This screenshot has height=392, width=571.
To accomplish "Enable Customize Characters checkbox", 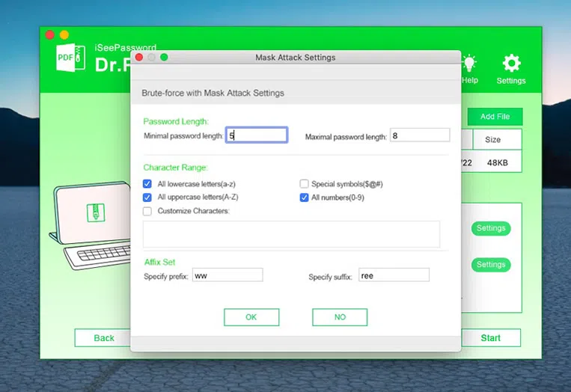I will coord(147,211).
